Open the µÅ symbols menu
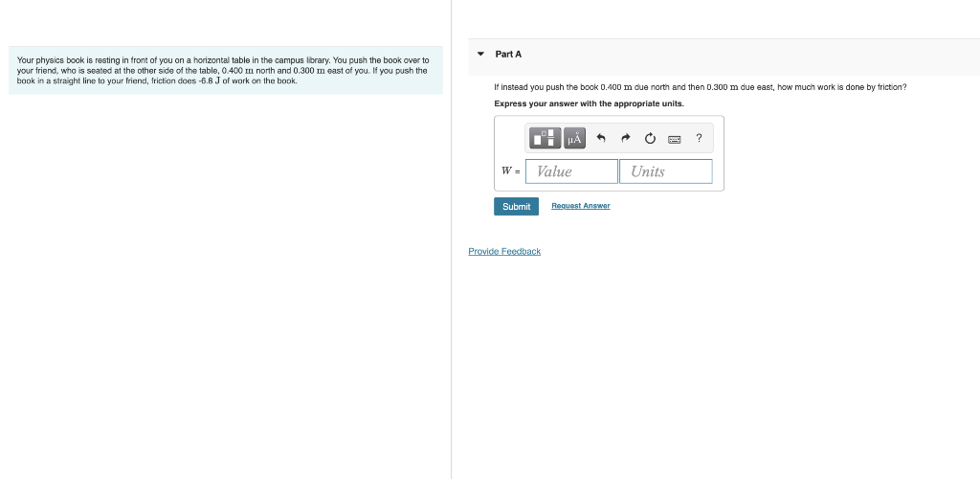 pyautogui.click(x=574, y=138)
